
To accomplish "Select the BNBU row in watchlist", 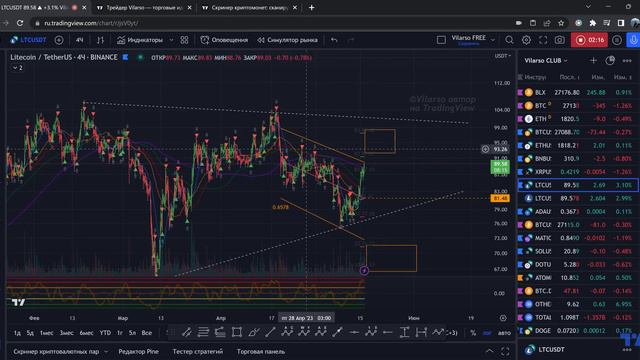I will pos(578,159).
